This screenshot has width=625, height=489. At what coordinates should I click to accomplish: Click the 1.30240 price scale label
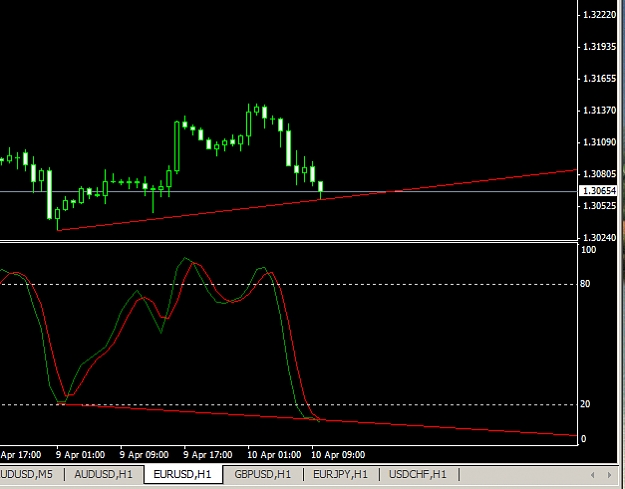599,238
